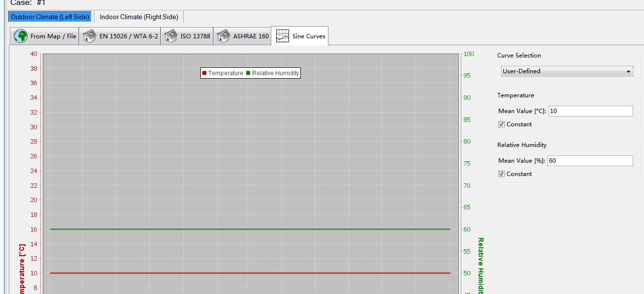Click the red Temperature legend square
The height and width of the screenshot is (294, 644).
(204, 73)
